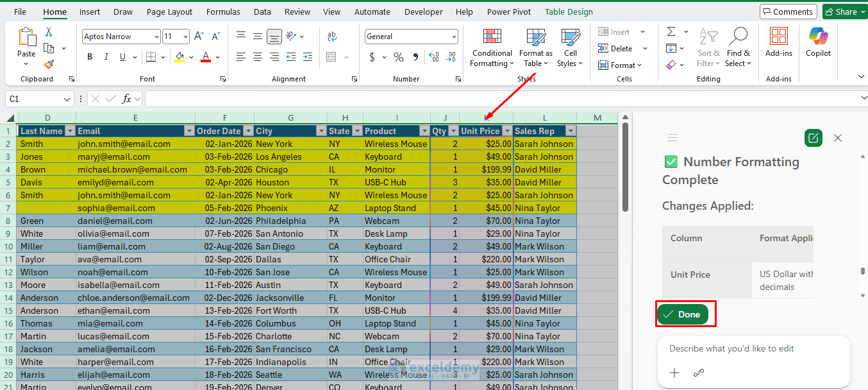This screenshot has height=390, width=868.
Task: Open the Cell Styles gallery
Action: [570, 47]
